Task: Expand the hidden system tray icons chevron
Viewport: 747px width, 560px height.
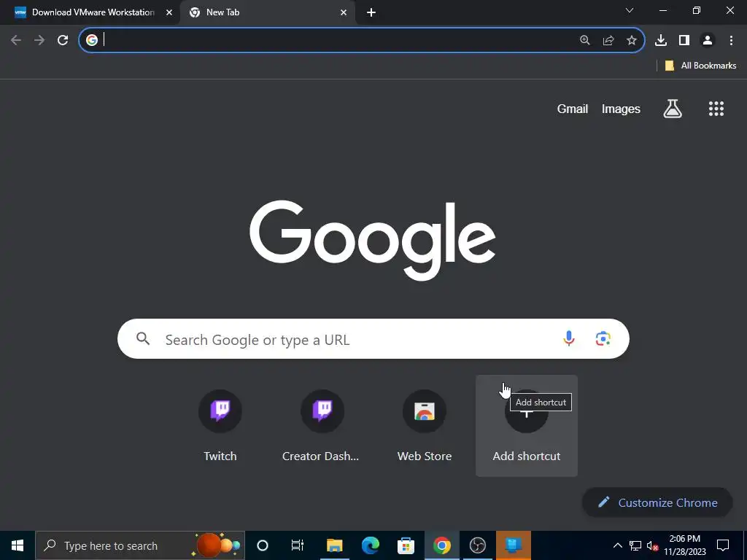Action: [617, 545]
